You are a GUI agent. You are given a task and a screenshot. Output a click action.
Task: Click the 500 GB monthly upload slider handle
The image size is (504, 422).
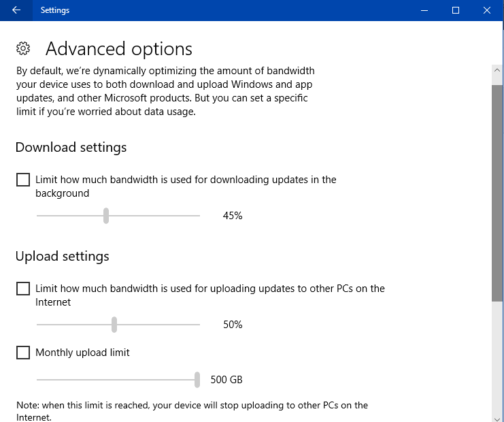click(x=197, y=380)
